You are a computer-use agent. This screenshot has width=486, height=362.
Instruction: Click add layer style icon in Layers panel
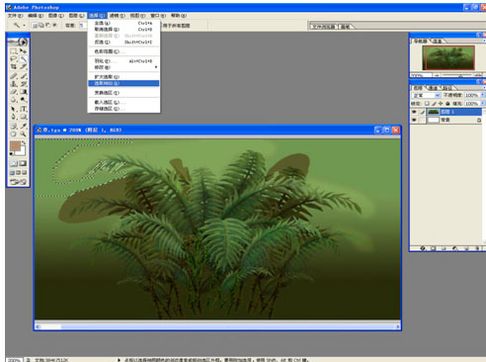(x=423, y=248)
